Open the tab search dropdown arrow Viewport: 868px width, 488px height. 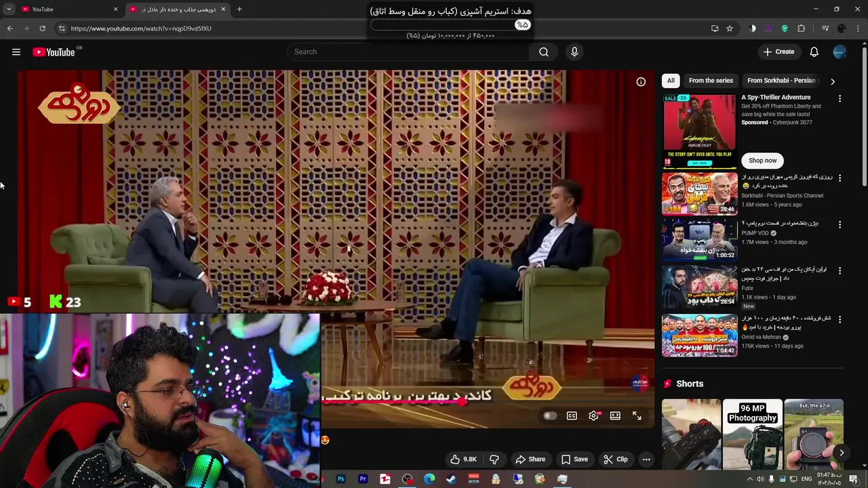[x=9, y=9]
